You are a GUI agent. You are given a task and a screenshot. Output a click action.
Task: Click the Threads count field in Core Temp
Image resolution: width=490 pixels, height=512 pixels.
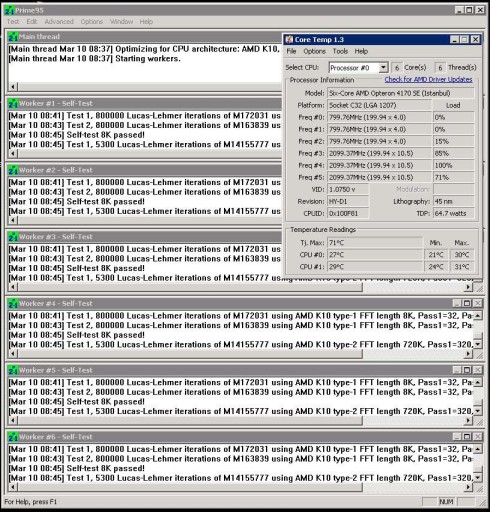(x=440, y=68)
